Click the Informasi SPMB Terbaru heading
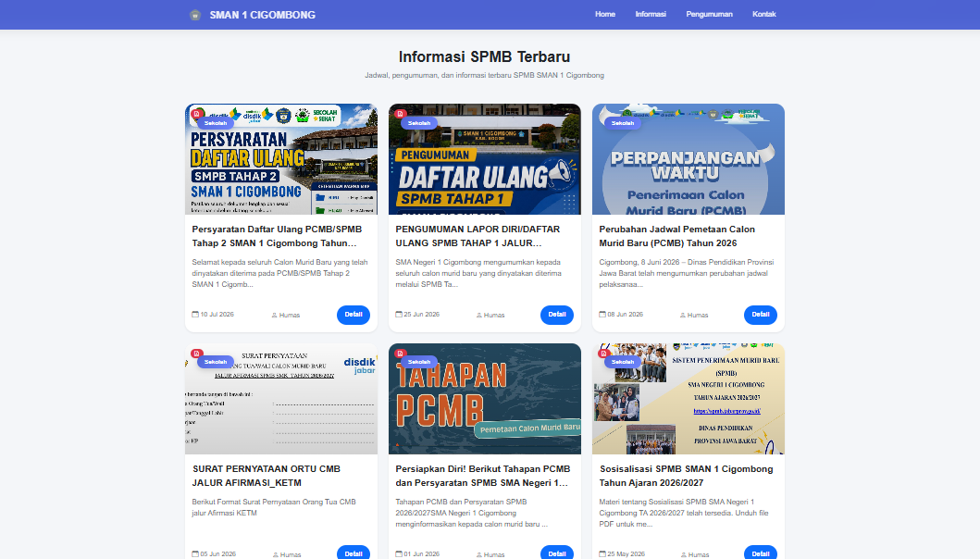Viewport: 980px width, 559px height. 484,56
